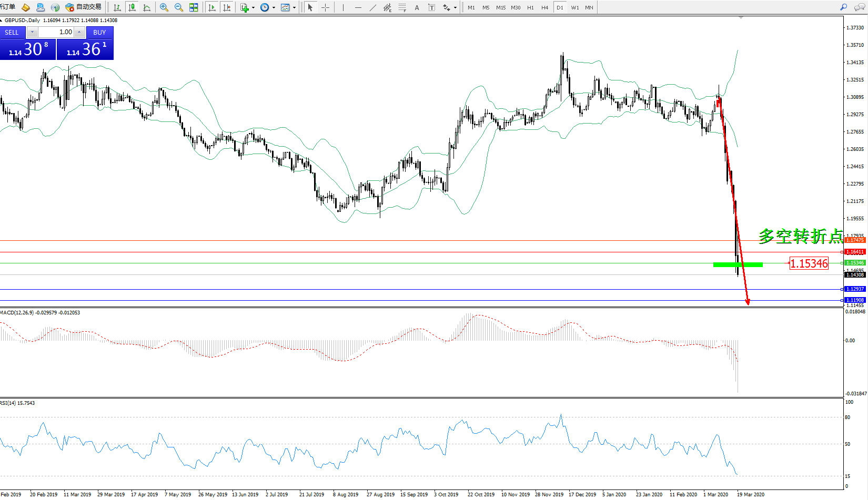868x500 pixels.
Task: Select the Fibonacci retracement tool
Action: (x=402, y=7)
